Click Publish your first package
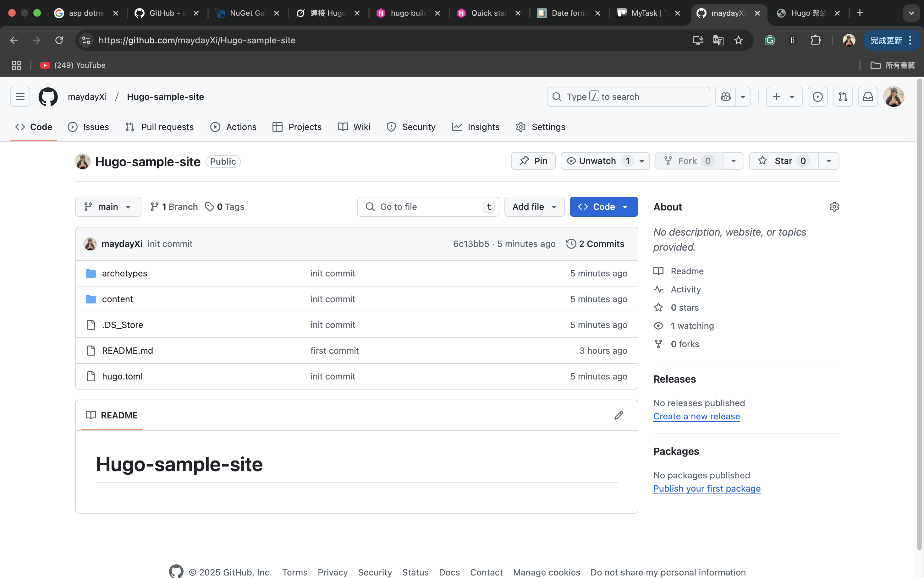Screen dimensions: 924x578 point(707,488)
